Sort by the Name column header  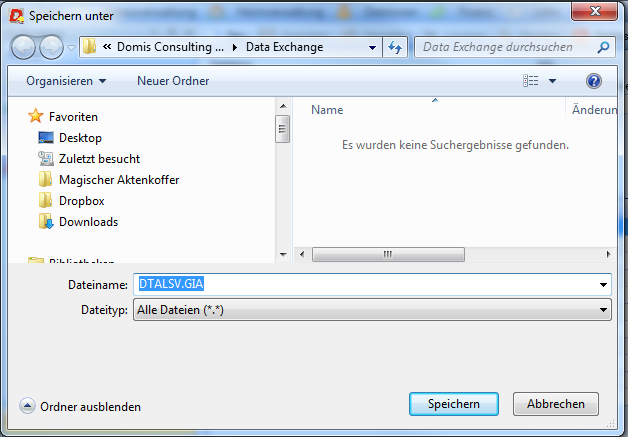[327, 110]
